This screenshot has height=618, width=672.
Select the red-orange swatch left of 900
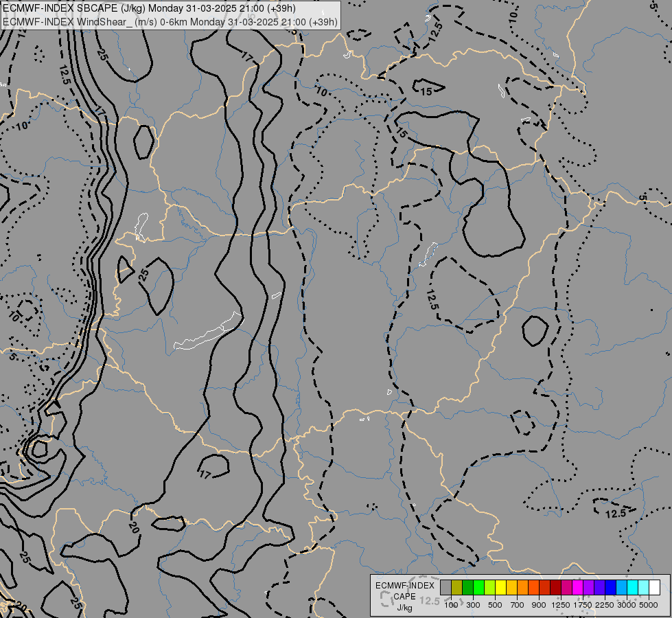click(x=533, y=587)
